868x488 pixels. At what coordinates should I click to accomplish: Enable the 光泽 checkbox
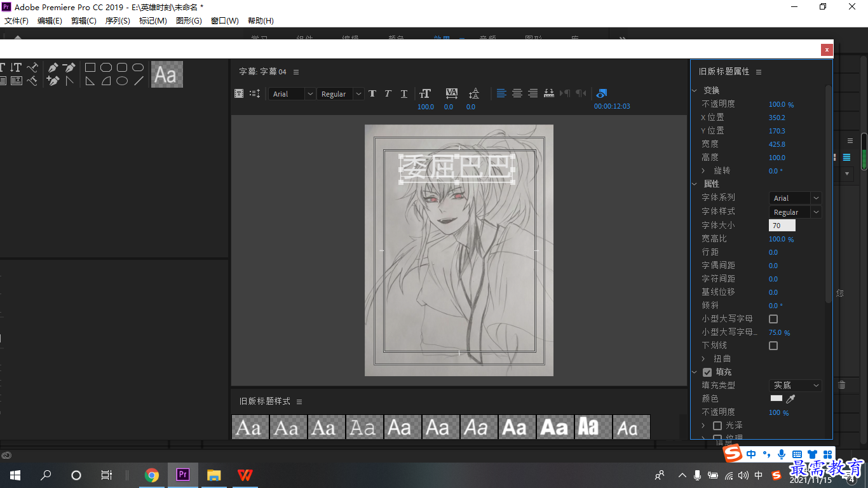pyautogui.click(x=717, y=426)
